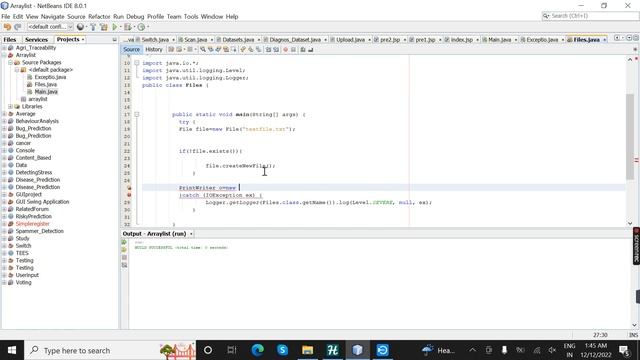Image resolution: width=640 pixels, height=360 pixels.
Task: Click the Profile Project icon
Action: click(x=141, y=27)
